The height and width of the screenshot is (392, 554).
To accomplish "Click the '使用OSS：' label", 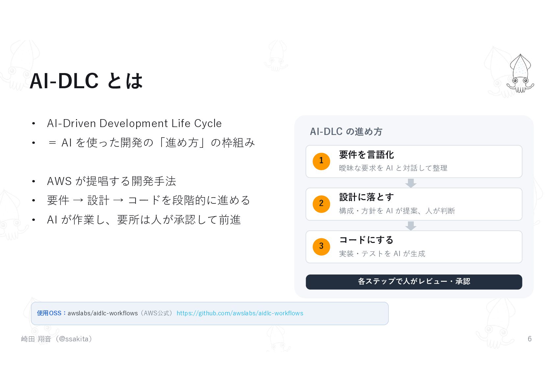I will click(x=52, y=313).
